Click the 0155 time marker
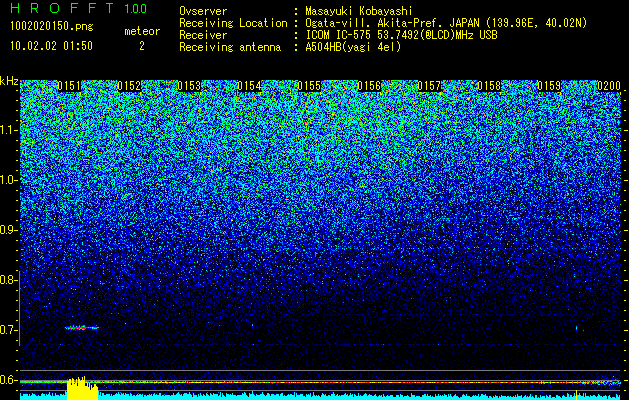The height and width of the screenshot is (400, 629). (309, 86)
